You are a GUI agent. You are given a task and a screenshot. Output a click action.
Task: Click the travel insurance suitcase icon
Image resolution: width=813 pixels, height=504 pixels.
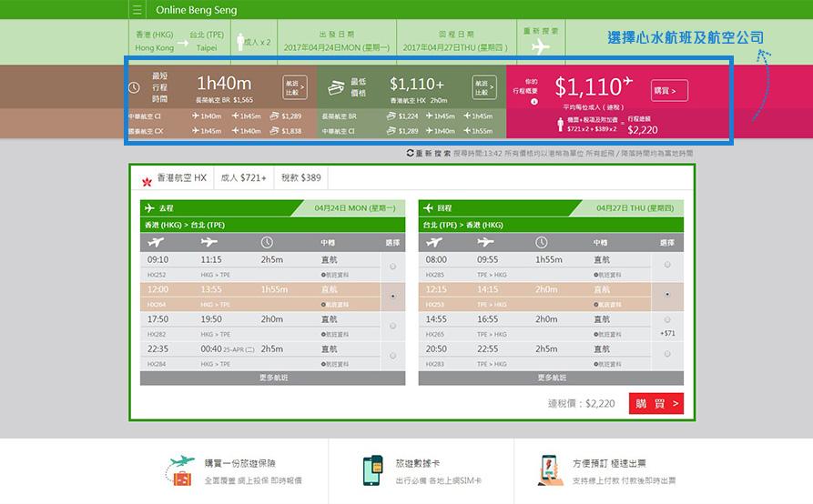[x=180, y=470]
